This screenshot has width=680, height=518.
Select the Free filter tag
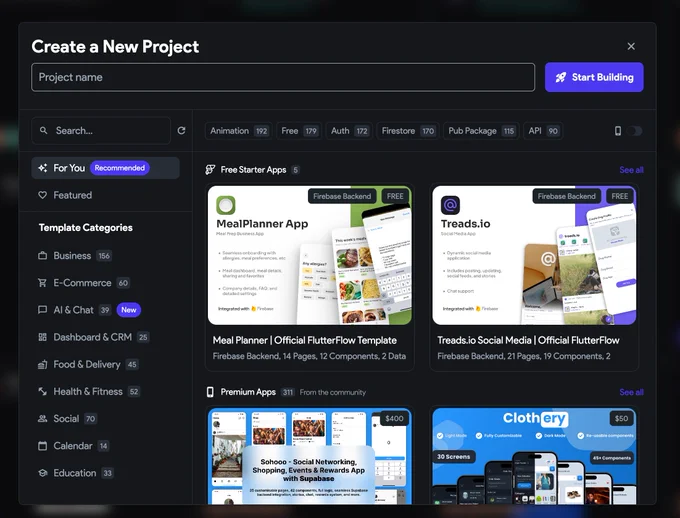tap(299, 131)
